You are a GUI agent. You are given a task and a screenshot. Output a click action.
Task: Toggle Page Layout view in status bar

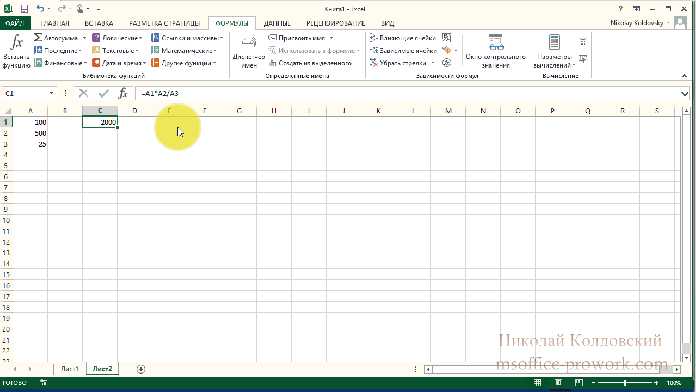[x=558, y=382]
